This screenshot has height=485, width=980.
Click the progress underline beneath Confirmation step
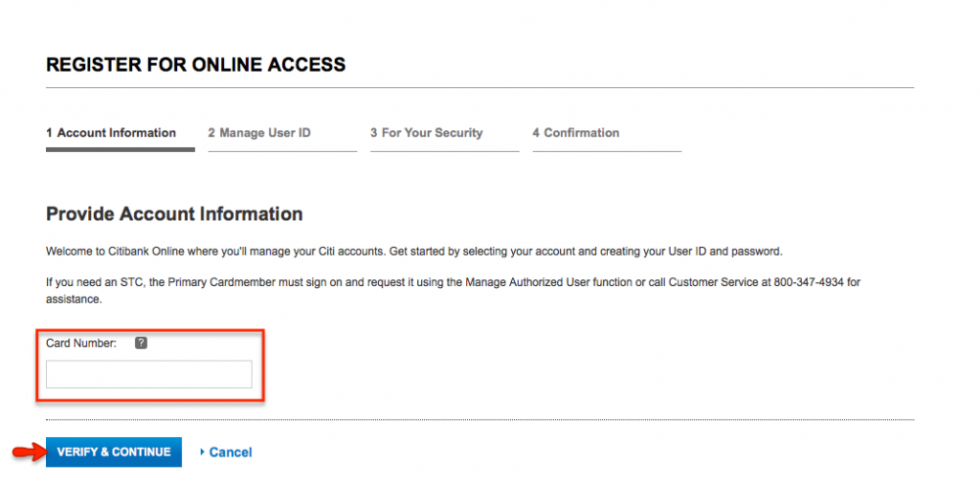(607, 151)
